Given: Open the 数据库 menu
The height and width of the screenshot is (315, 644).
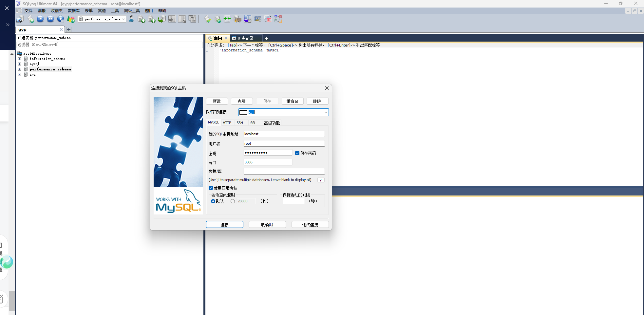Looking at the screenshot, I should (x=74, y=11).
